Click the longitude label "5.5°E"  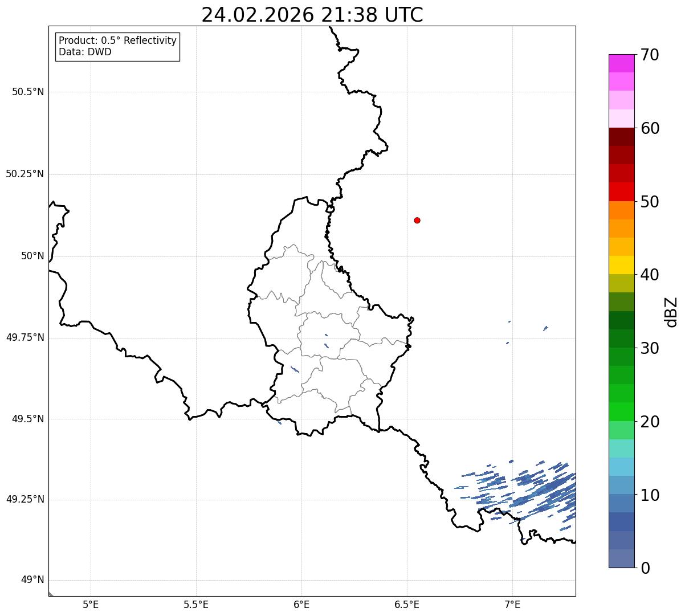tap(196, 604)
